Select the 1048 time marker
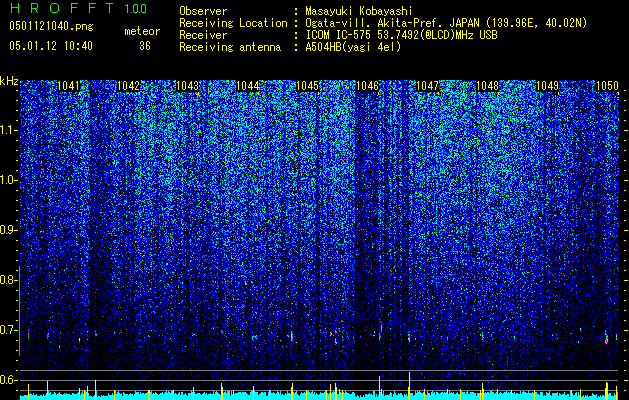Image resolution: width=629 pixels, height=400 pixels. coord(487,86)
